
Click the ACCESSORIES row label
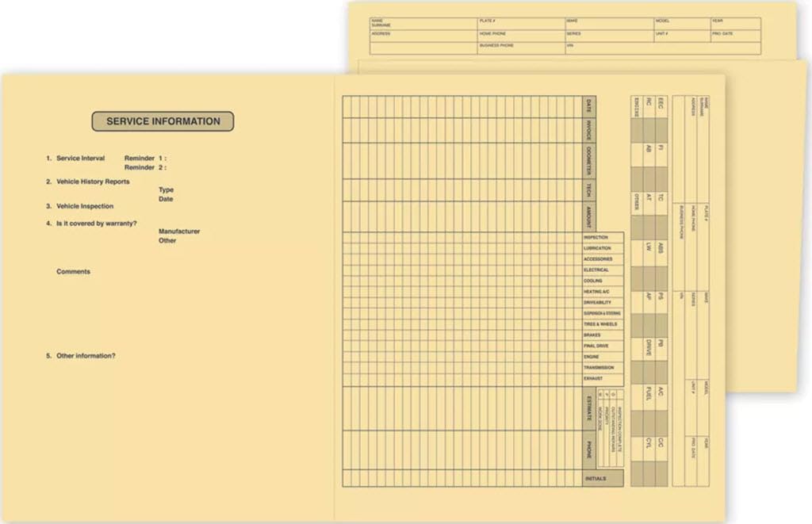click(603, 259)
